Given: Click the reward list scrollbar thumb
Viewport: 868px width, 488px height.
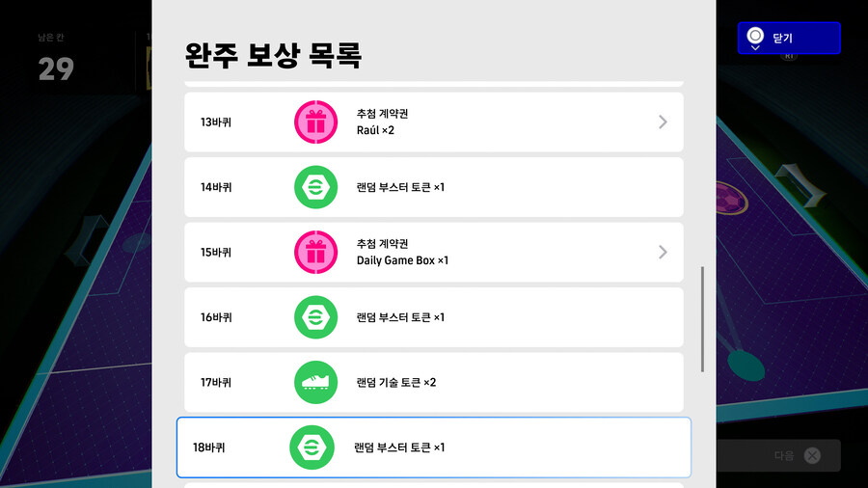Looking at the screenshot, I should pos(703,319).
